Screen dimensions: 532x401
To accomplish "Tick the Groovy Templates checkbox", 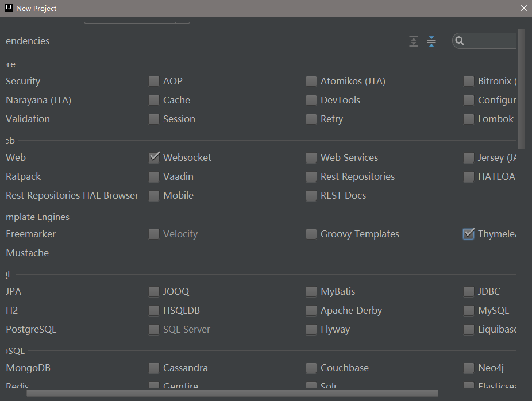I will coord(311,234).
